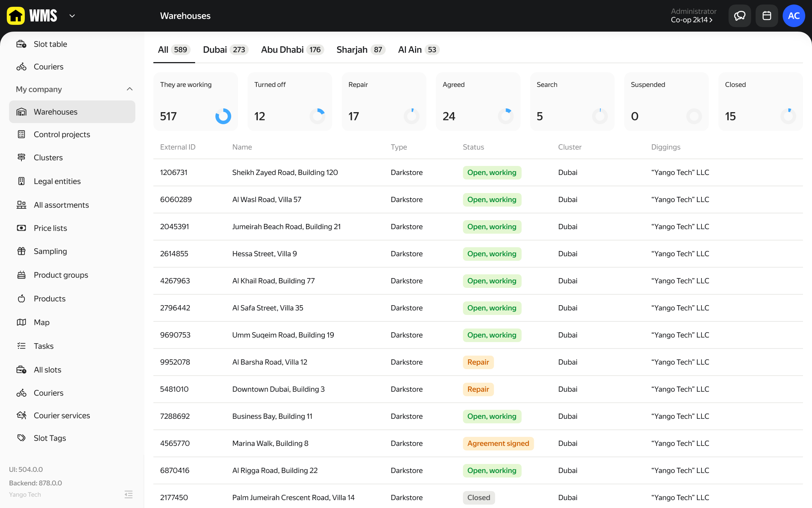
Task: Click the WMS house logo
Action: 16,16
